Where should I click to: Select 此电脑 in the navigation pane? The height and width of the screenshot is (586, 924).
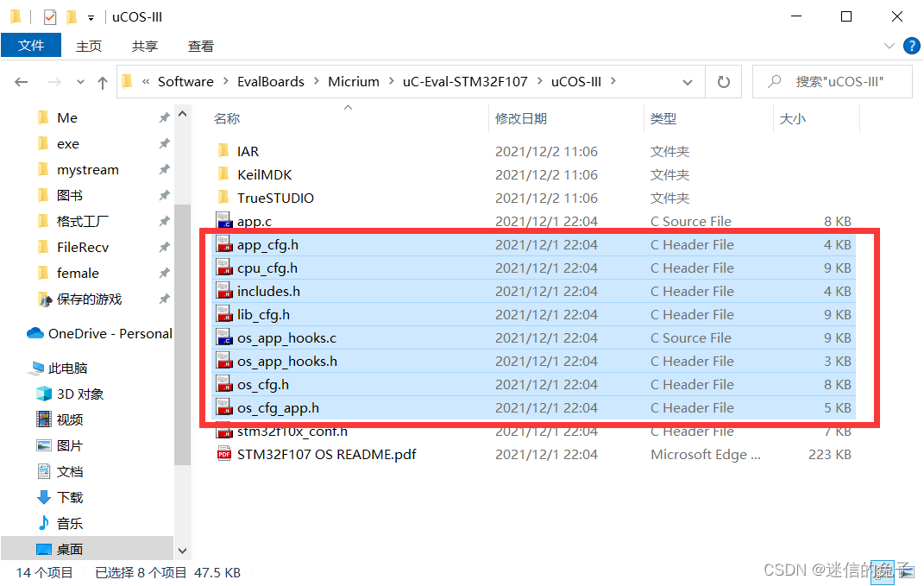pyautogui.click(x=59, y=368)
